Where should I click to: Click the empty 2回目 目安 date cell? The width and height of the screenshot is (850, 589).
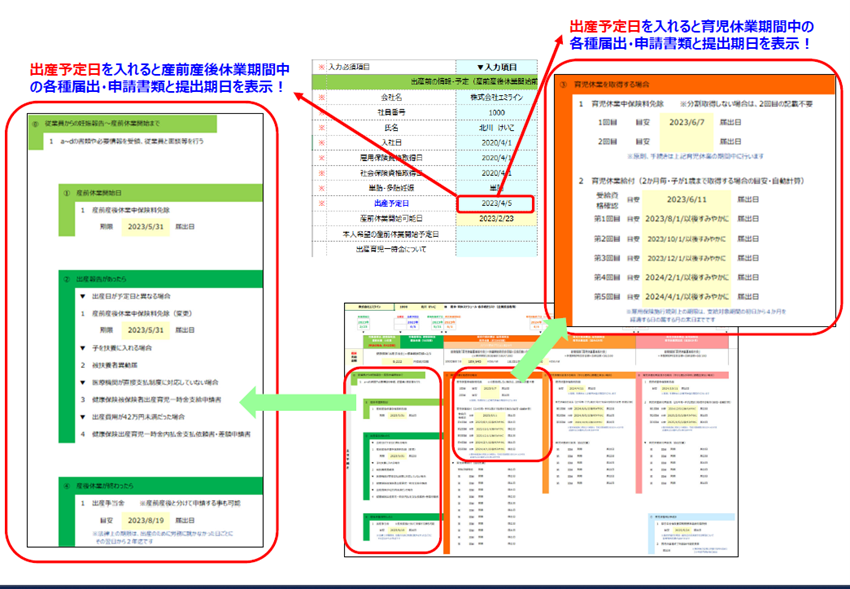coord(686,141)
